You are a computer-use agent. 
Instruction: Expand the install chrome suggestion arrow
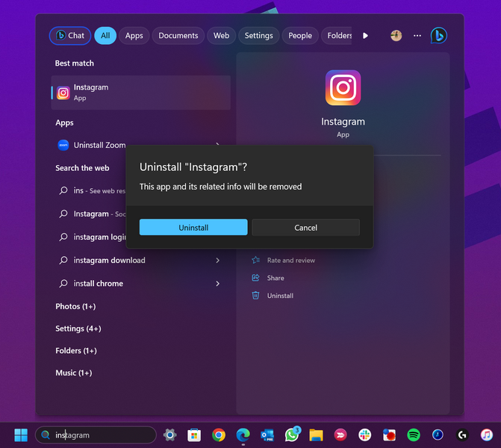(x=217, y=284)
